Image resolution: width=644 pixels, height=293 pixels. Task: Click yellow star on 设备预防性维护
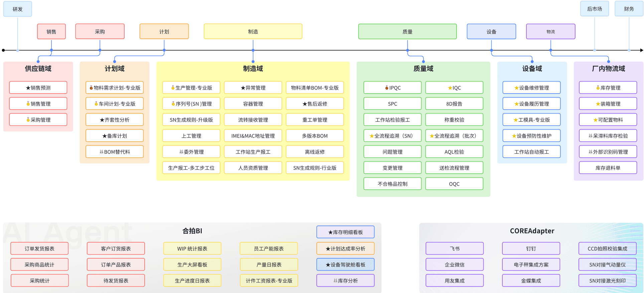coord(514,136)
